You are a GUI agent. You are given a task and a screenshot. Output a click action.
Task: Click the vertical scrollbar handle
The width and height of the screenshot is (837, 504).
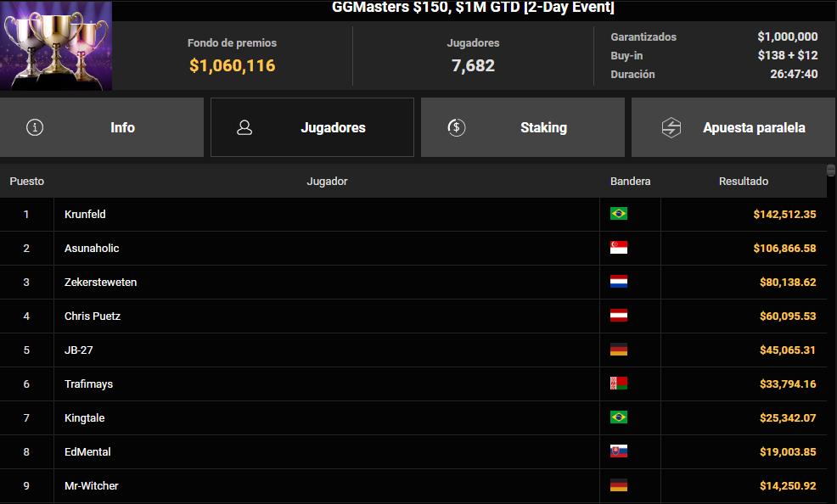830,171
